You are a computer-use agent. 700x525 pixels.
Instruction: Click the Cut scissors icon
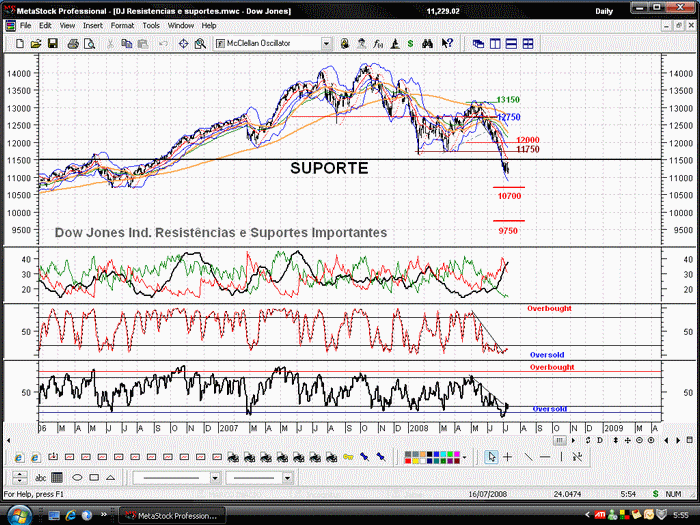pyautogui.click(x=110, y=44)
